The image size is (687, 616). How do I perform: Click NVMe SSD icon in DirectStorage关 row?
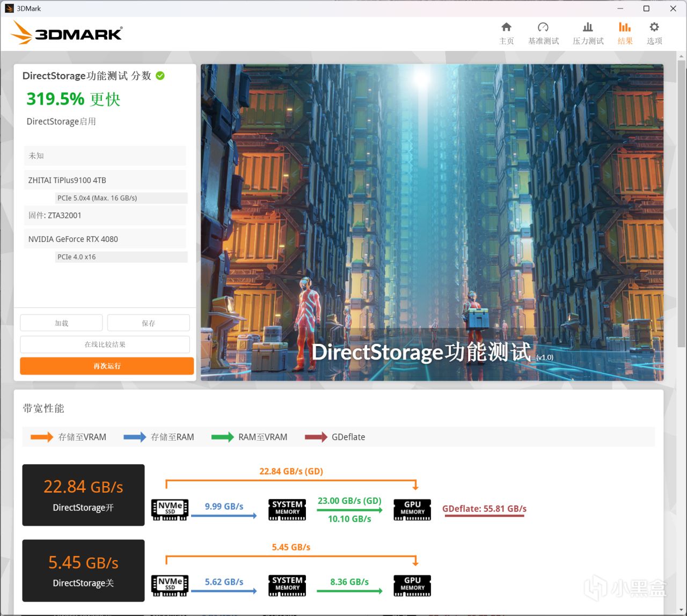[x=170, y=585]
